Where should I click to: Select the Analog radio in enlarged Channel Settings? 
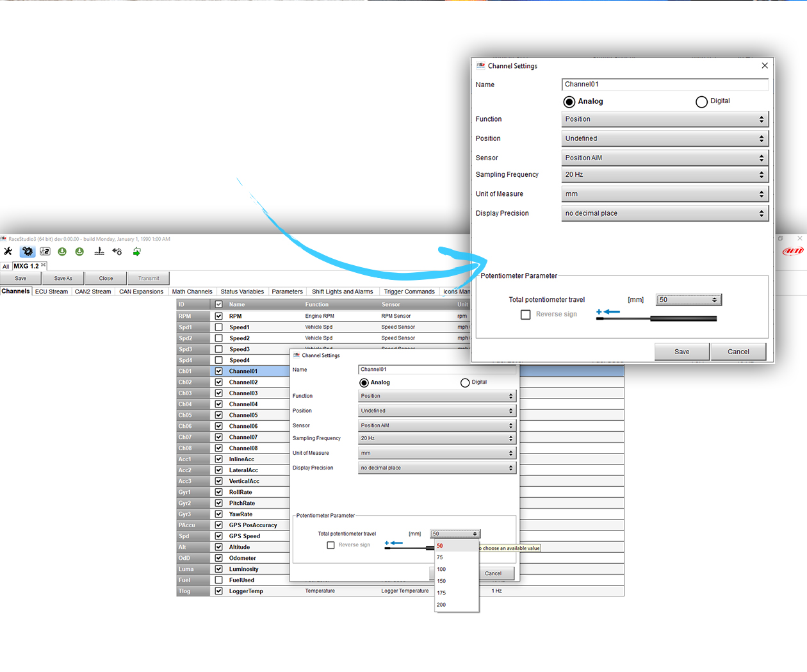[x=569, y=102]
